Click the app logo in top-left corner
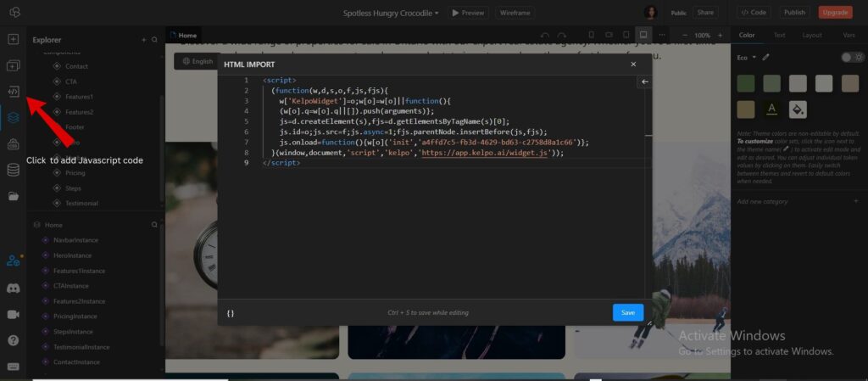Image resolution: width=868 pixels, height=381 pixels. (14, 12)
